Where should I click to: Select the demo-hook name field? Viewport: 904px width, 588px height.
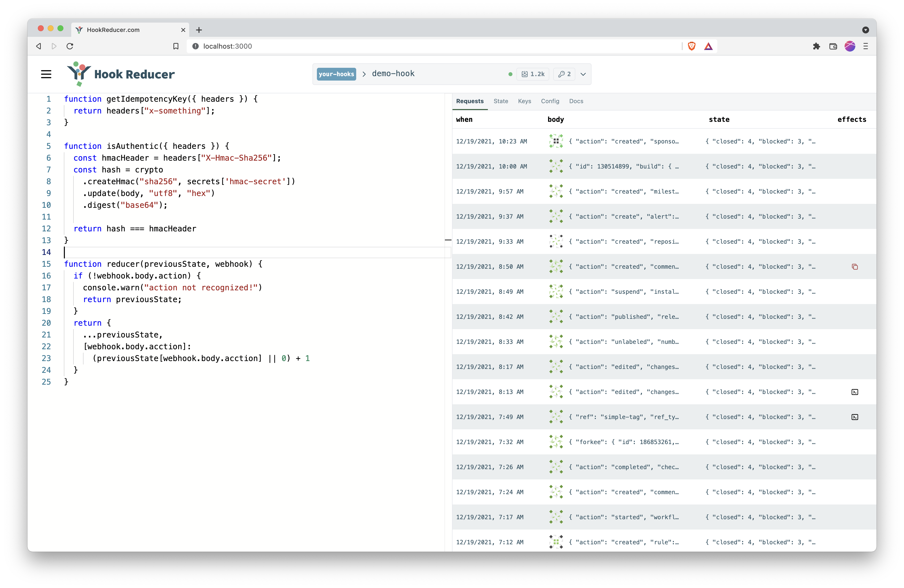[x=393, y=74]
